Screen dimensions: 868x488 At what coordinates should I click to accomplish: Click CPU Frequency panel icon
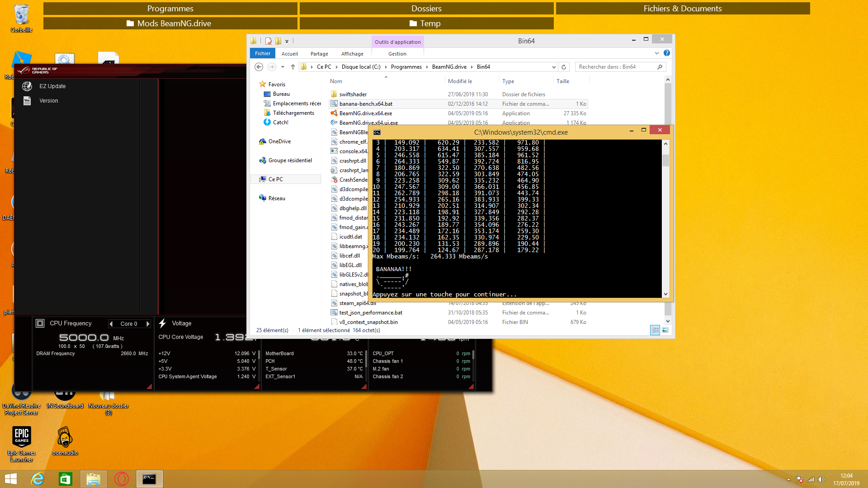coord(40,323)
